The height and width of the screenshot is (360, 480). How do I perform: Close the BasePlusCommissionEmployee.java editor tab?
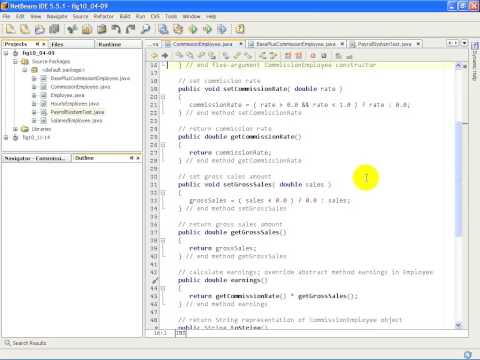click(x=342, y=44)
